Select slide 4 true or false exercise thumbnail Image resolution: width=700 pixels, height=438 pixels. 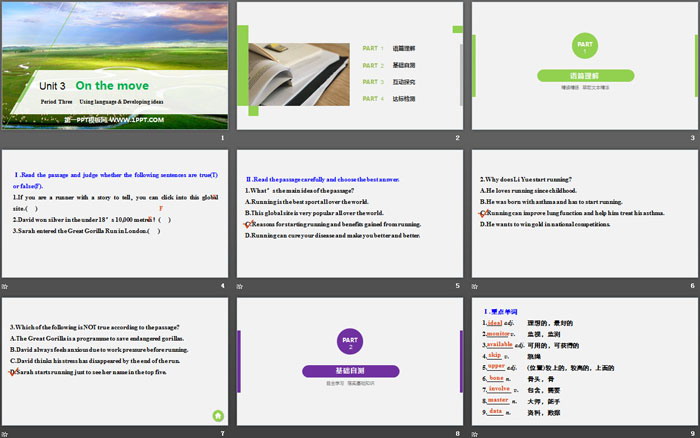coord(115,213)
